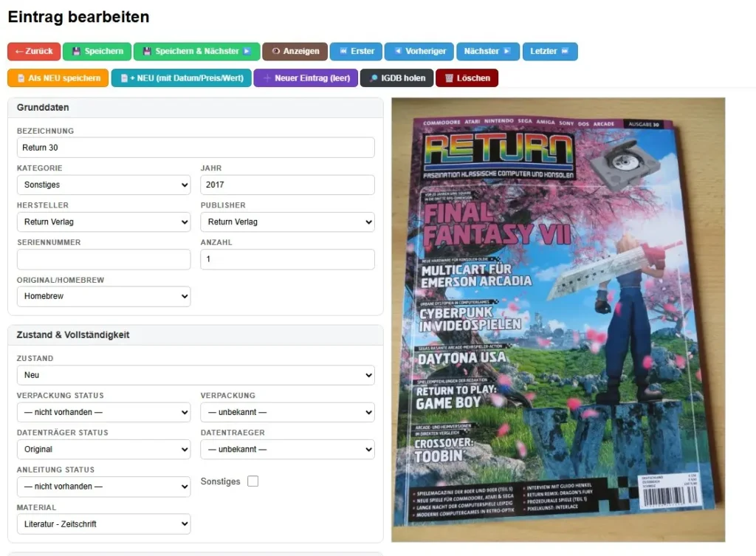Screen dimensions: 756x556
Task: Click the plus icon on Neuer Eintrag (leer)
Action: [x=267, y=78]
